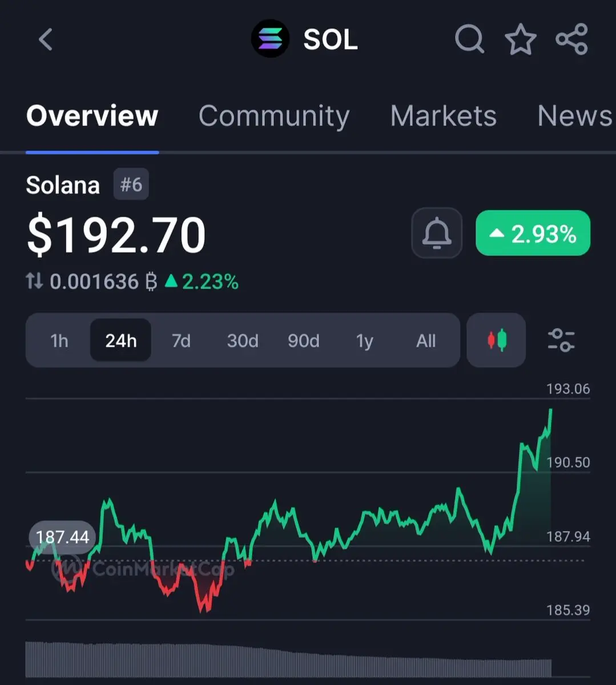616x685 pixels.
Task: Tap the 190.50 axis label
Action: [x=568, y=462]
